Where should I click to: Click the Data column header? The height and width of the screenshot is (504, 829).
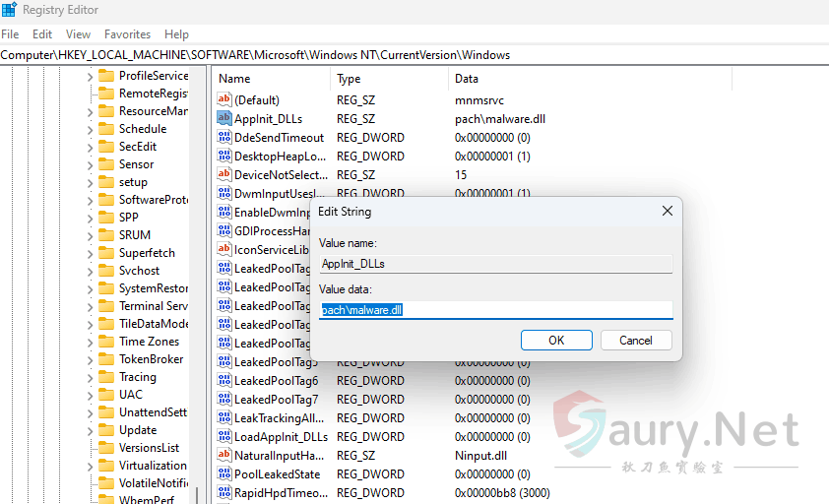(467, 79)
